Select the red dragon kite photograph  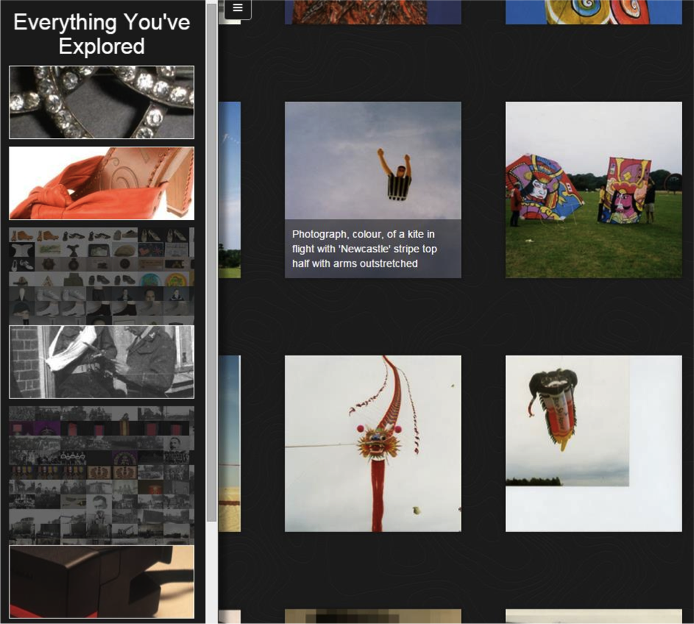372,443
